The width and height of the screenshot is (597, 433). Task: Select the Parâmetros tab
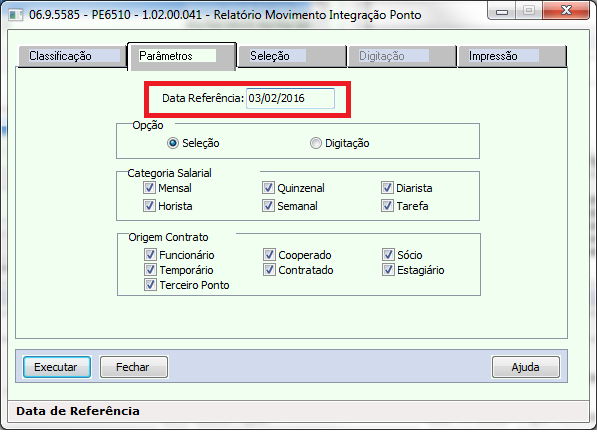click(x=182, y=56)
